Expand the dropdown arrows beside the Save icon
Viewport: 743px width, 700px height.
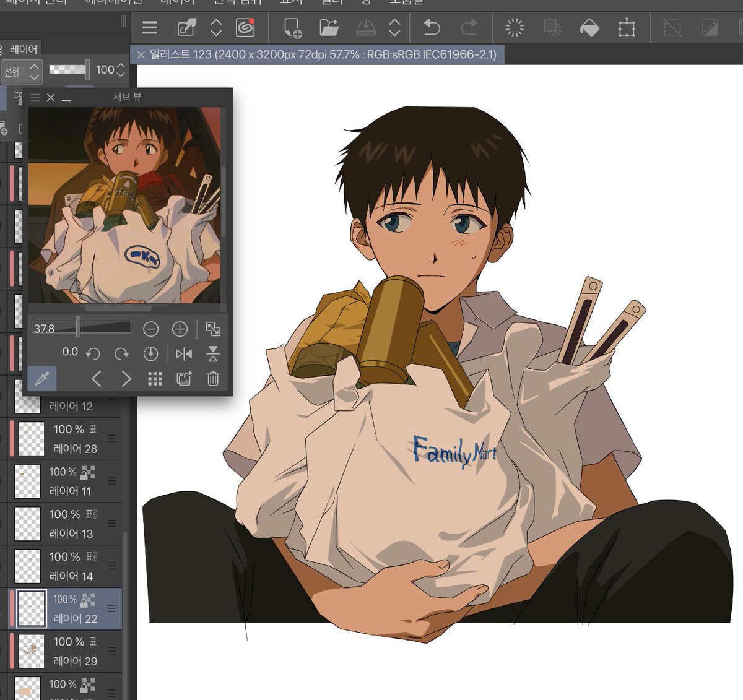pyautogui.click(x=394, y=27)
